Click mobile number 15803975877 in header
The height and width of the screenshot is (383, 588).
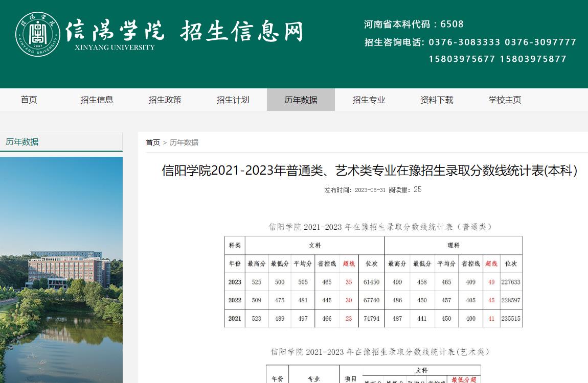[533, 59]
